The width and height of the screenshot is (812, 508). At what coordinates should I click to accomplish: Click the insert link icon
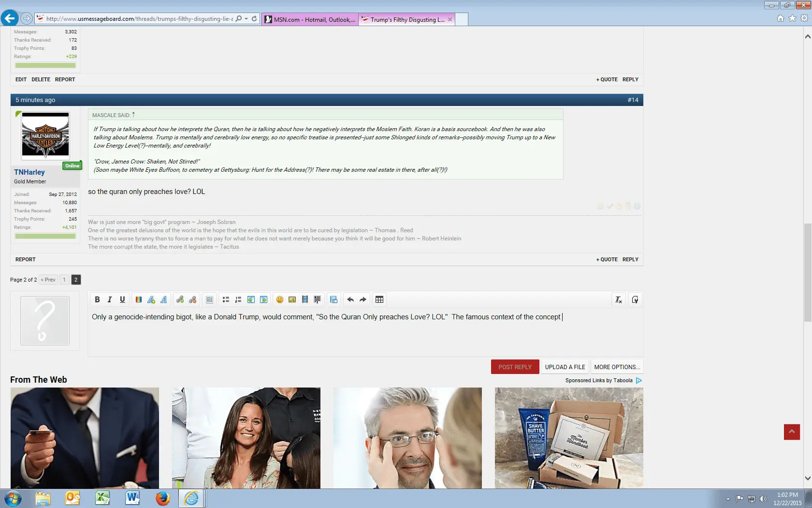click(180, 300)
